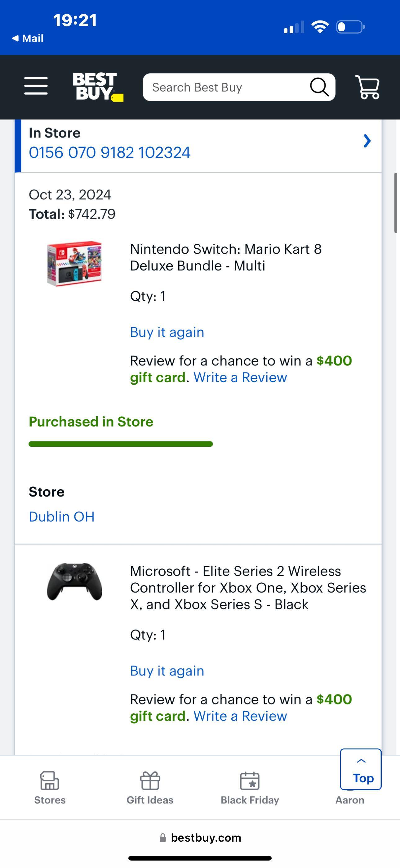The image size is (400, 868).
Task: Open the hamburger navigation menu
Action: point(36,86)
